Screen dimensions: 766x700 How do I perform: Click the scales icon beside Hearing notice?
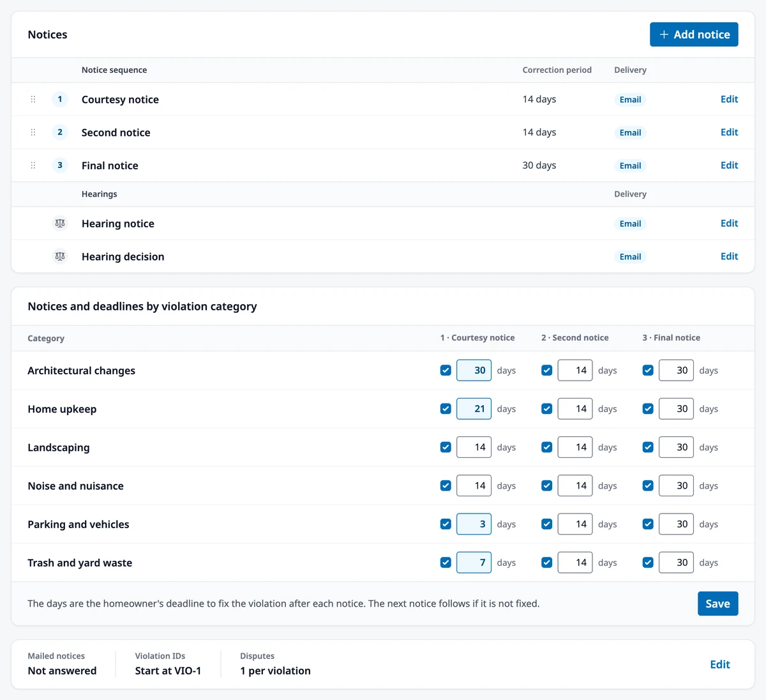[x=60, y=224]
